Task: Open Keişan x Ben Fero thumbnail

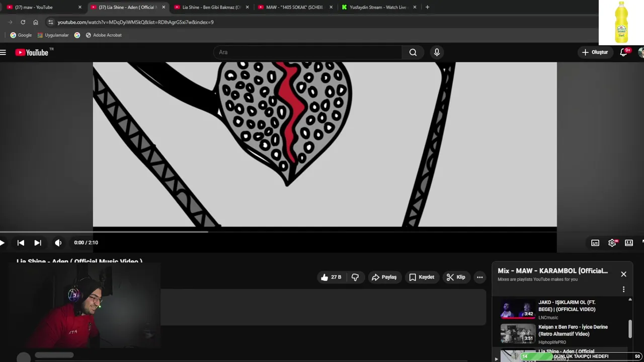Action: [x=518, y=333]
